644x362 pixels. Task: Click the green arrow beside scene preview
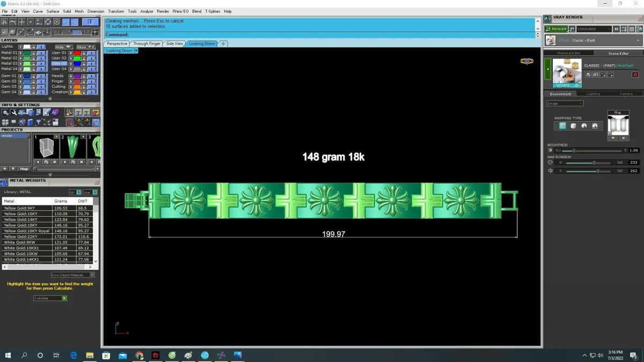click(547, 69)
